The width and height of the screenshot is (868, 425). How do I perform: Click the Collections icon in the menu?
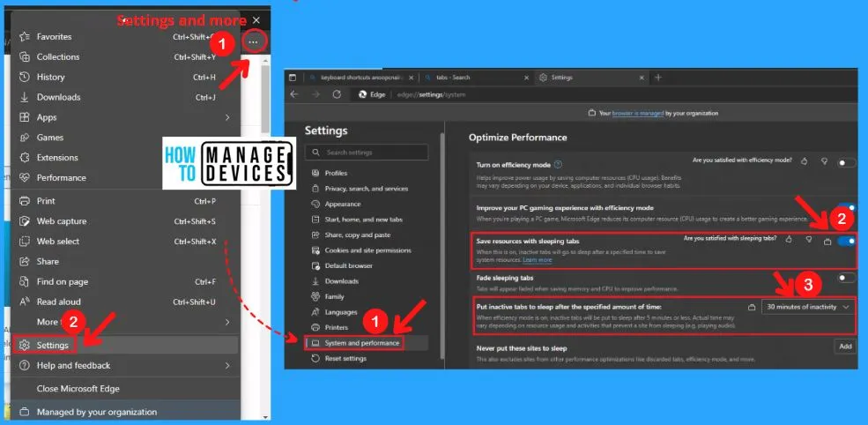tap(24, 56)
